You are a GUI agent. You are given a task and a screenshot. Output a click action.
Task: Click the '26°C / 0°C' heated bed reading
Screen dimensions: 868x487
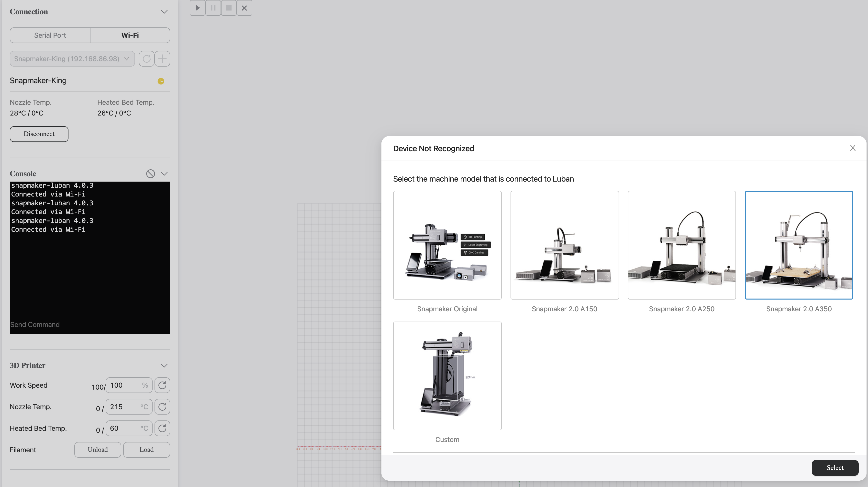(x=114, y=113)
